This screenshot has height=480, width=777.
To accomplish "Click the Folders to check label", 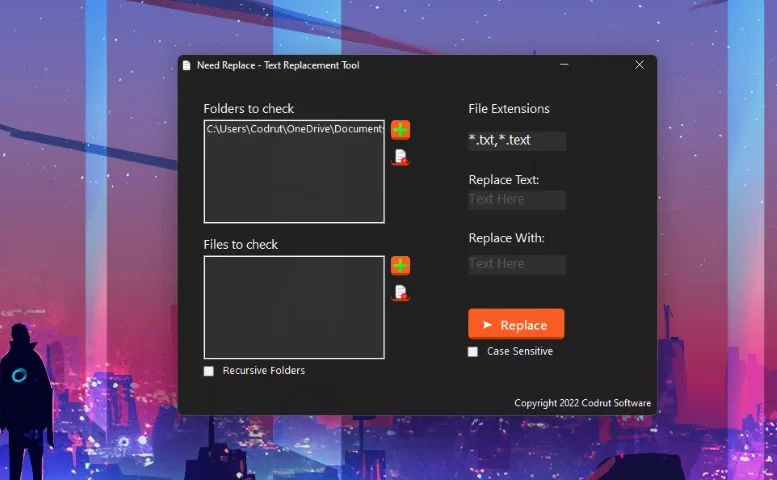I will click(248, 108).
